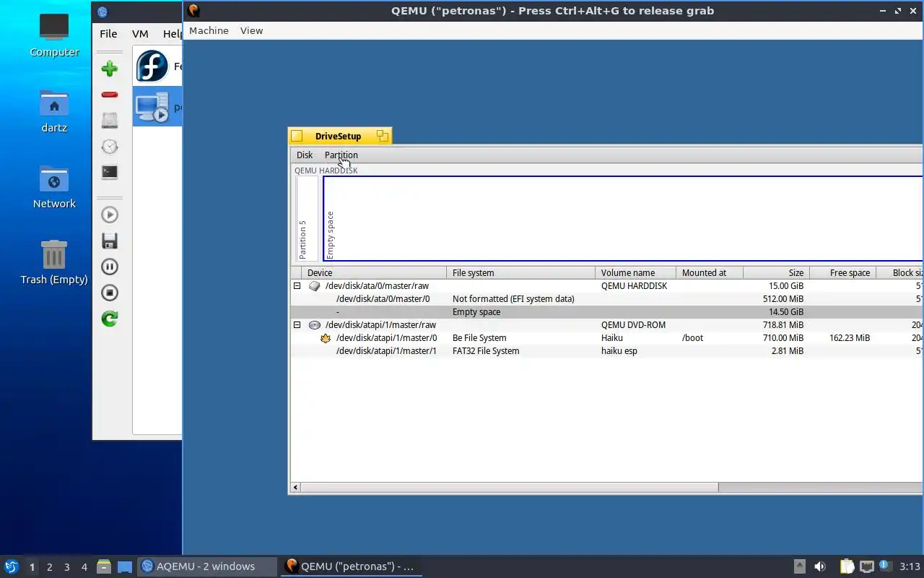The image size is (924, 578).
Task: Click the Device column header
Action: coord(375,272)
